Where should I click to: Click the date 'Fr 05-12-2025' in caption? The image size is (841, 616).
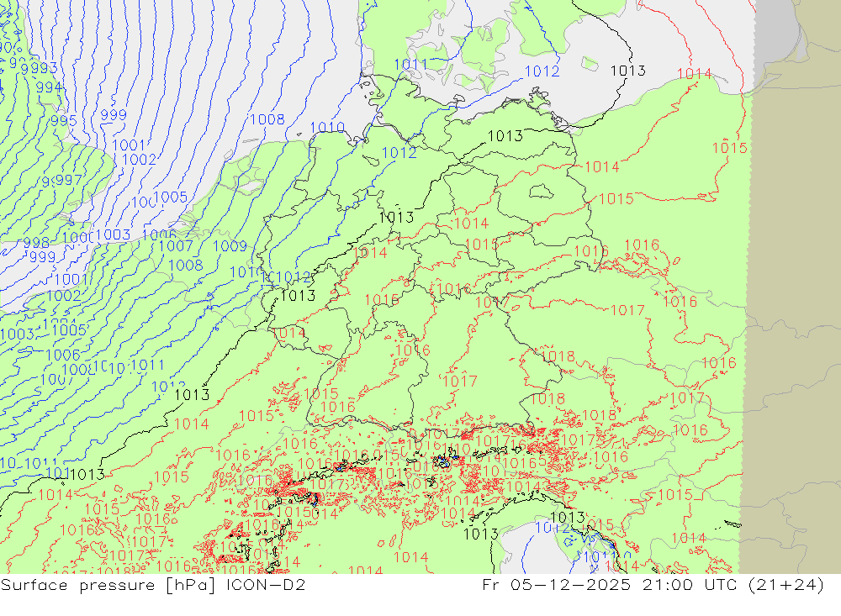pos(556,584)
